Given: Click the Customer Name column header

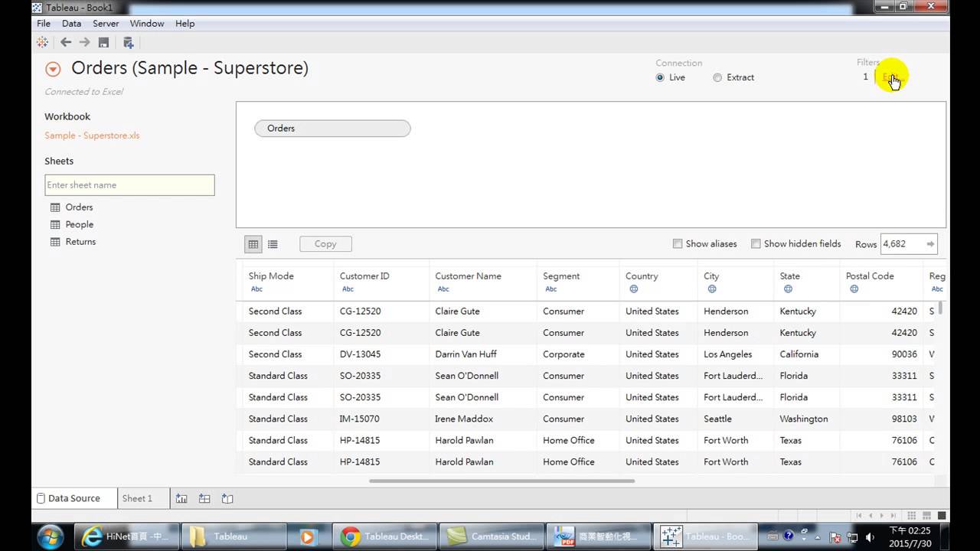Looking at the screenshot, I should pyautogui.click(x=468, y=276).
